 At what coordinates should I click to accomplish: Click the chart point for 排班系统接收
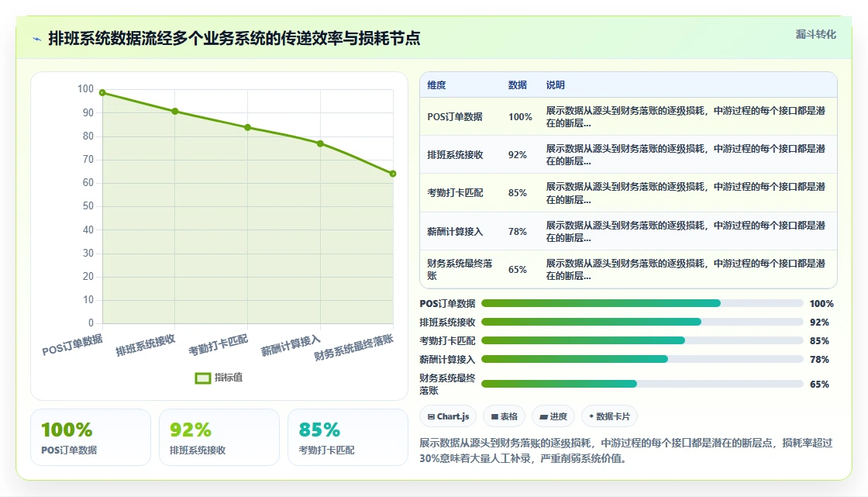coord(175,112)
